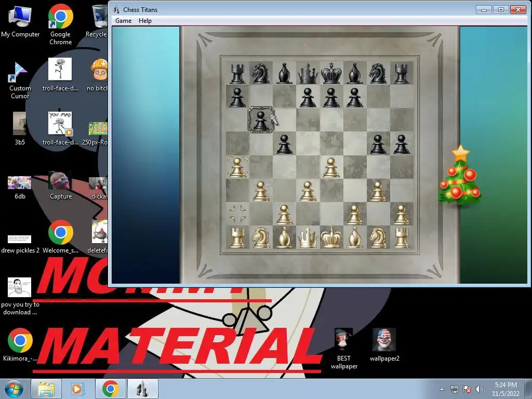Click the Chess Titans title bar icon
The width and height of the screenshot is (532, 399).
pyautogui.click(x=116, y=10)
